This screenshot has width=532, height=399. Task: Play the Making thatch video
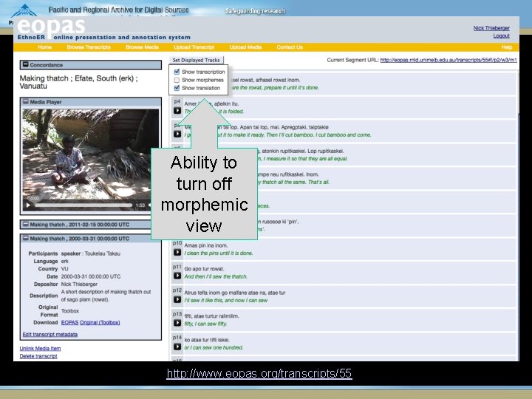(x=29, y=205)
